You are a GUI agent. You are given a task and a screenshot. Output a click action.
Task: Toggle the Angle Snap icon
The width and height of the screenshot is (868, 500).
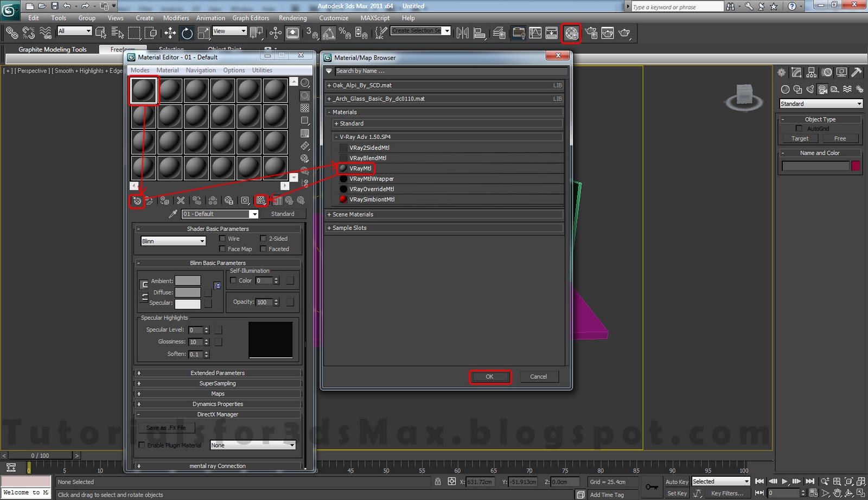328,33
